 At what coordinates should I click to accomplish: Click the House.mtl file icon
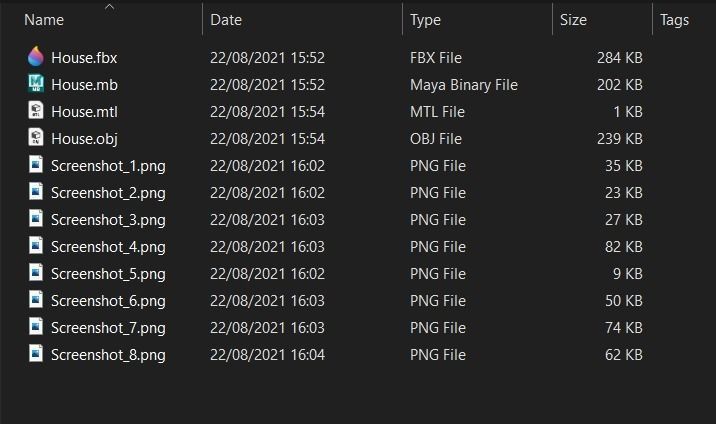coord(37,112)
